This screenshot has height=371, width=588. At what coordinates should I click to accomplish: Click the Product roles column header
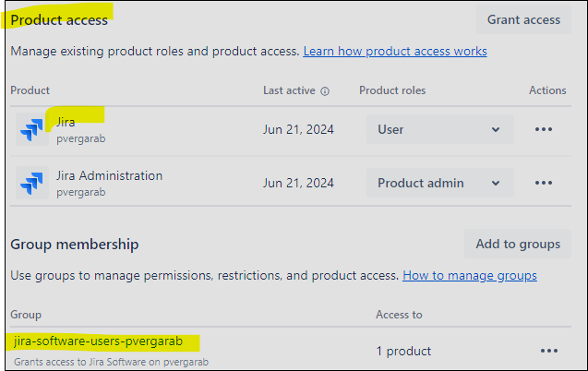click(x=392, y=90)
